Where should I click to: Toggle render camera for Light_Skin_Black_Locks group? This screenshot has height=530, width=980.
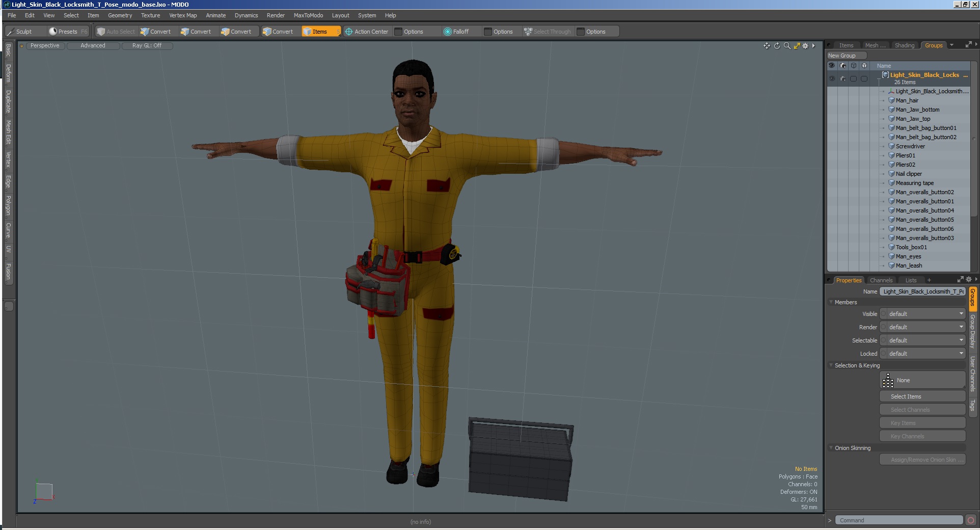(x=842, y=78)
